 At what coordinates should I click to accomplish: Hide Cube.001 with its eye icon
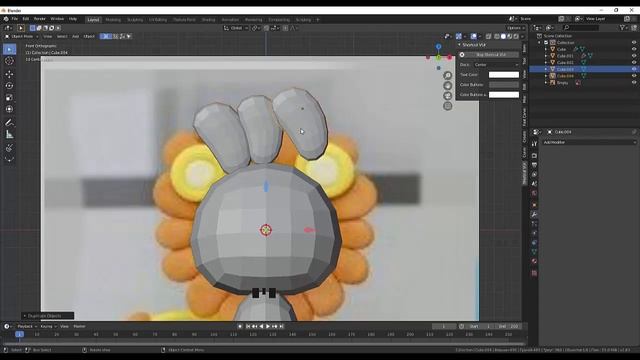coord(634,56)
